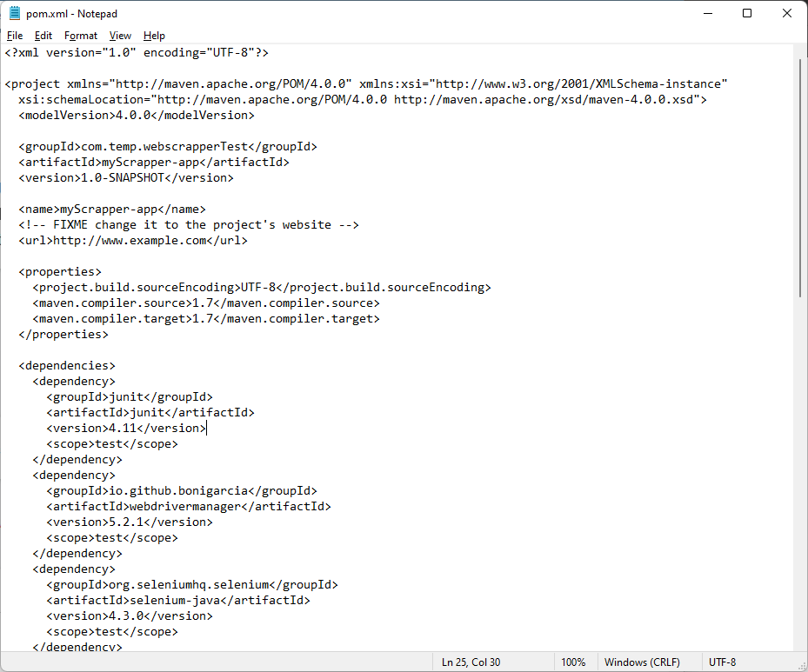The width and height of the screenshot is (808, 672).
Task: Open the Format menu
Action: click(x=80, y=36)
